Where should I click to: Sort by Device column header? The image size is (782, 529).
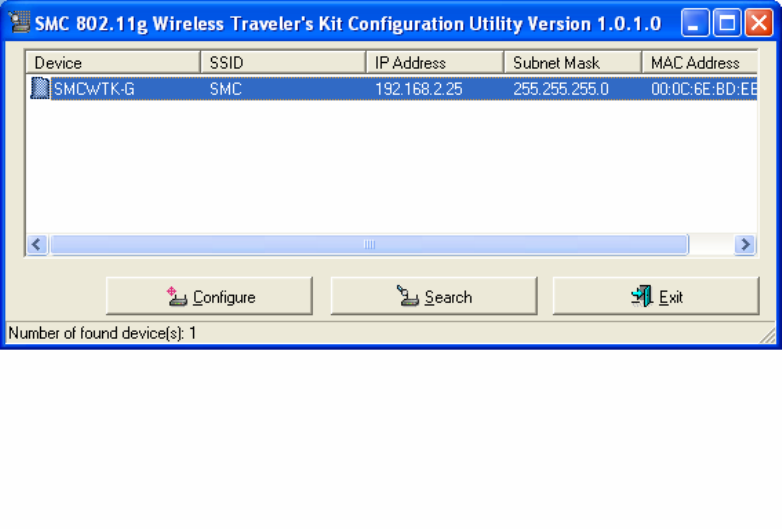pyautogui.click(x=113, y=63)
